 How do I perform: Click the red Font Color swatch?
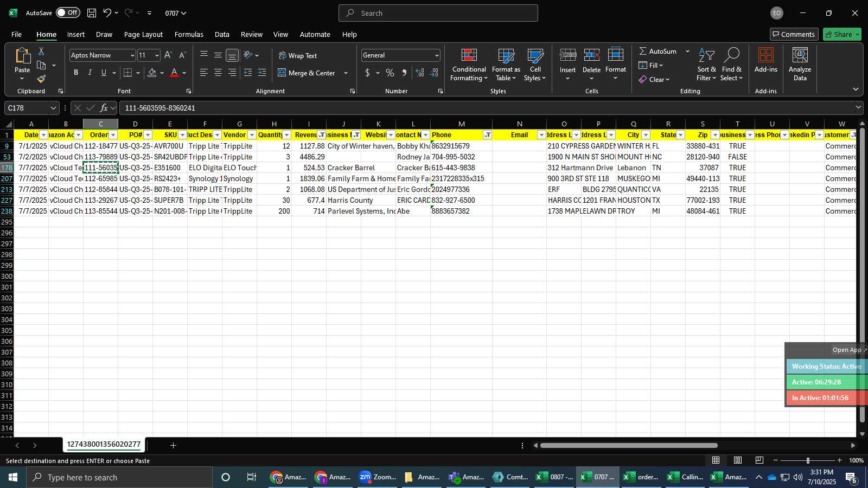pos(174,73)
